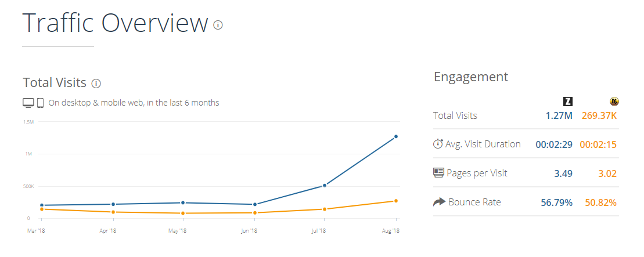Click the Engagement section heading
Image resolution: width=644 pixels, height=257 pixels.
471,77
